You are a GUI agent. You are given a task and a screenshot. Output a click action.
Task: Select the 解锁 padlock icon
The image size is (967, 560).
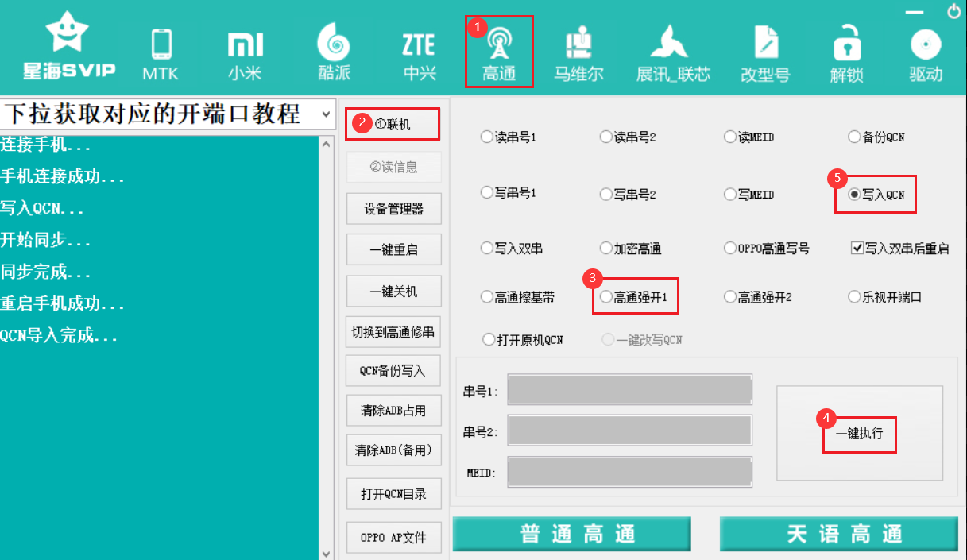(x=847, y=55)
